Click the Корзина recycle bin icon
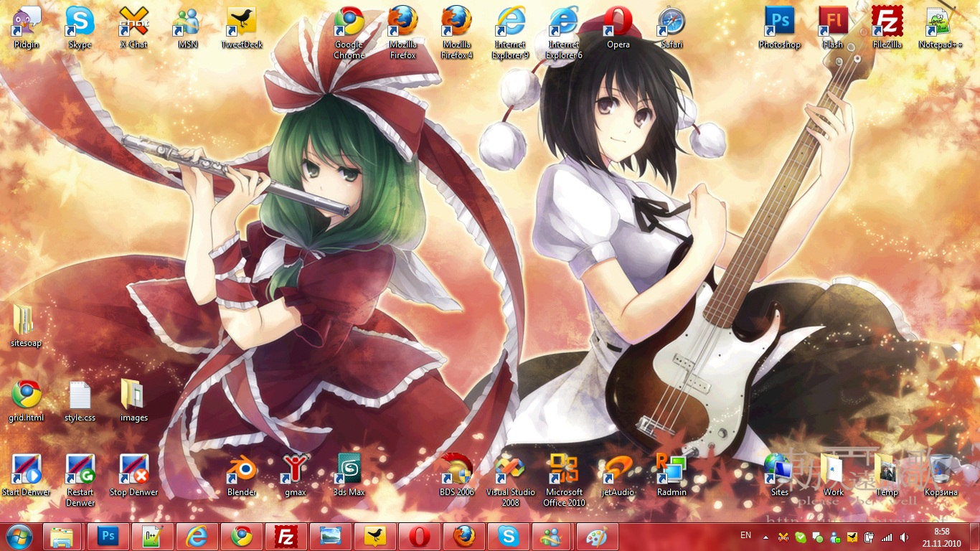 pyautogui.click(x=941, y=476)
